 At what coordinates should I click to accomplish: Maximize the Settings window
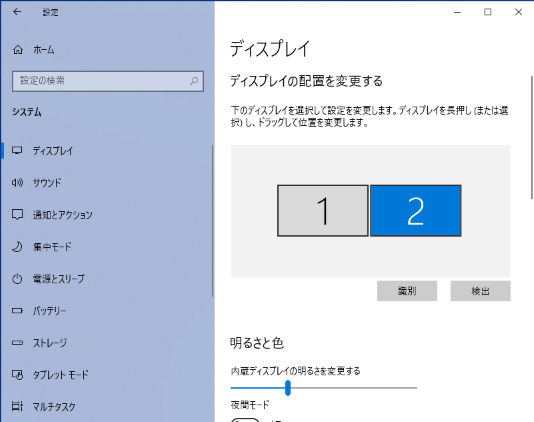click(488, 12)
